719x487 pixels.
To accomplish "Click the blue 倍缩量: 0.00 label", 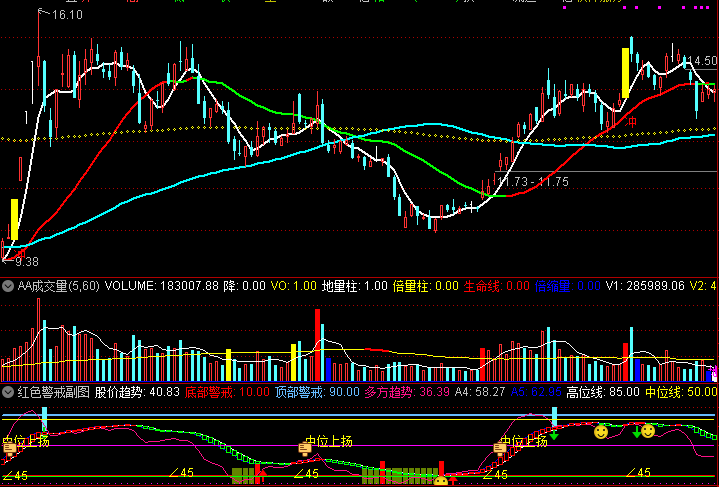I will coord(568,286).
